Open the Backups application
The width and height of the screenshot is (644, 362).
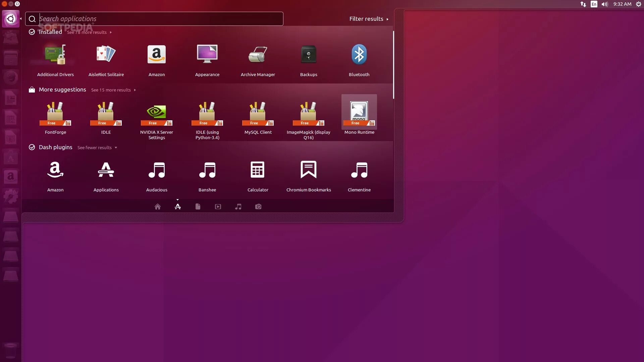[308, 55]
